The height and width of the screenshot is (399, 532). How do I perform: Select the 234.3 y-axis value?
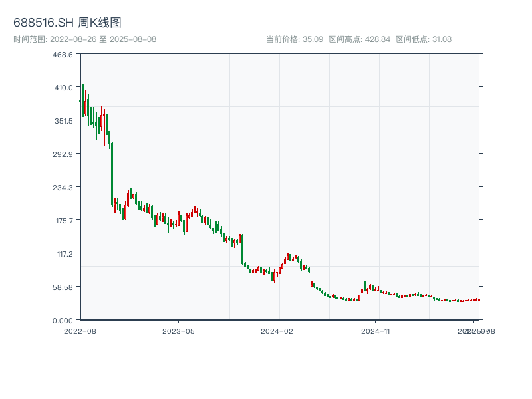63,187
